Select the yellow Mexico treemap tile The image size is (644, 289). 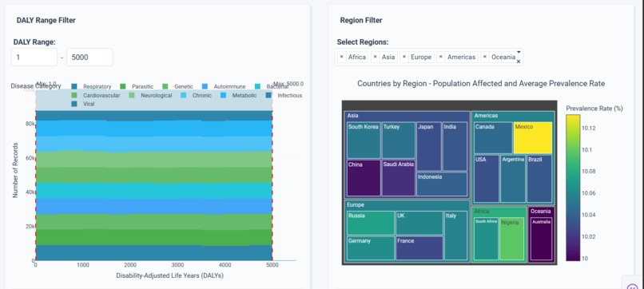click(533, 138)
